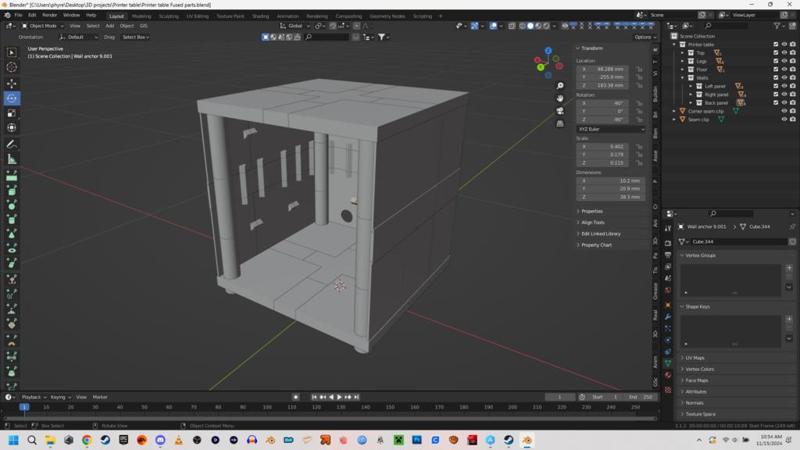Uncheck exclude checkbox for Top collection
The height and width of the screenshot is (450, 800).
click(776, 53)
